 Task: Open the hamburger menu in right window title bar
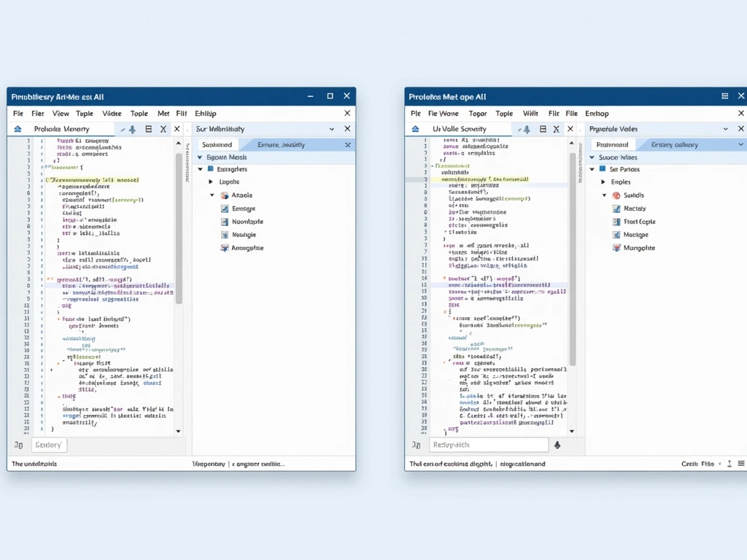(x=724, y=96)
